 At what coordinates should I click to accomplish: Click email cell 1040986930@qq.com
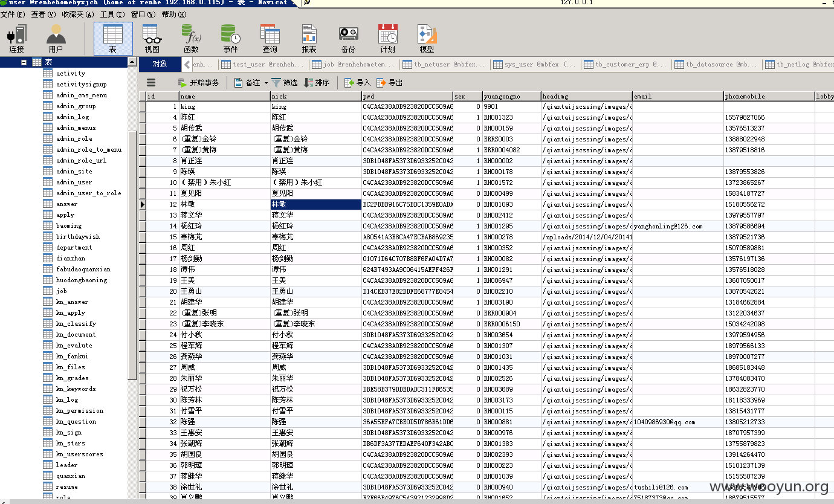(678, 422)
